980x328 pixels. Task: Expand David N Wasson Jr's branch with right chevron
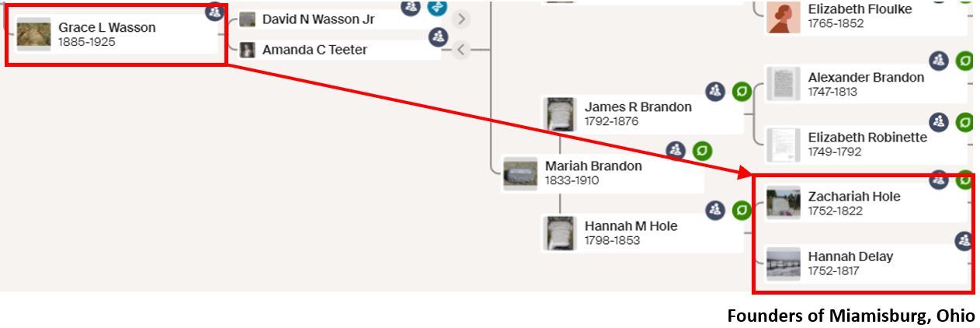(x=461, y=19)
